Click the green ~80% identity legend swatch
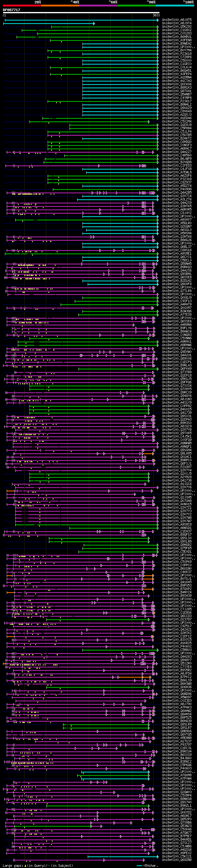Image resolution: width=197 pixels, height=868 pixels. (x=137, y=6)
